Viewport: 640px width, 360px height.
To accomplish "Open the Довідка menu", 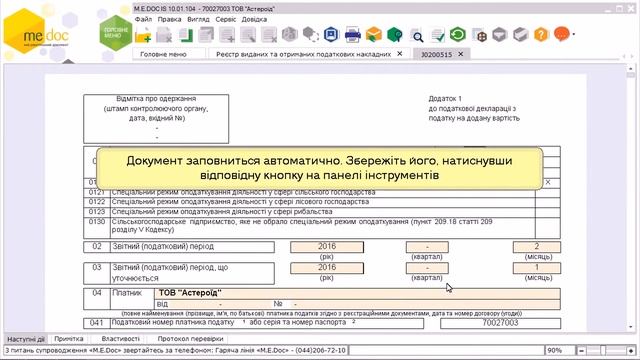I will coord(254,19).
